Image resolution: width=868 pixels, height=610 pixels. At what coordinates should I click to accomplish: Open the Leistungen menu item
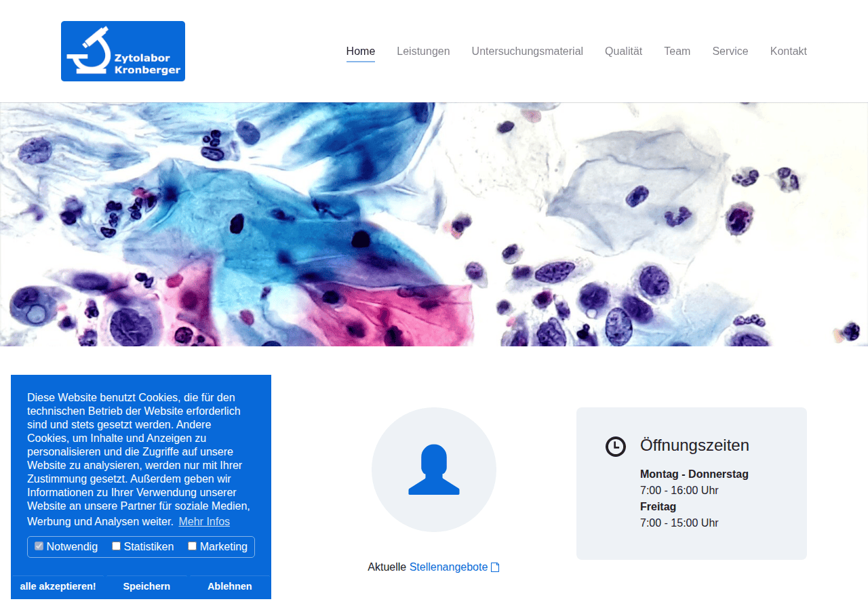(x=423, y=52)
